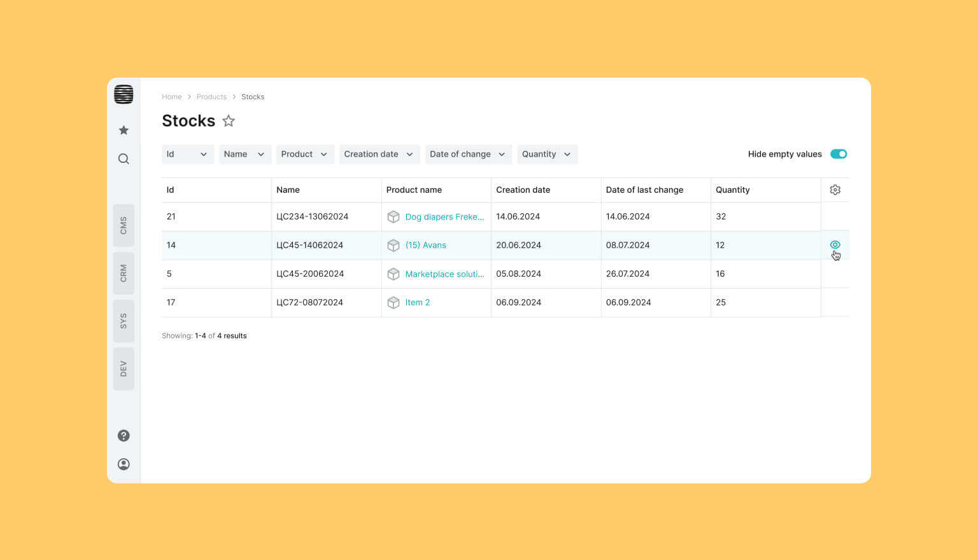
Task: Disable Hide empty values switch
Action: tap(839, 154)
